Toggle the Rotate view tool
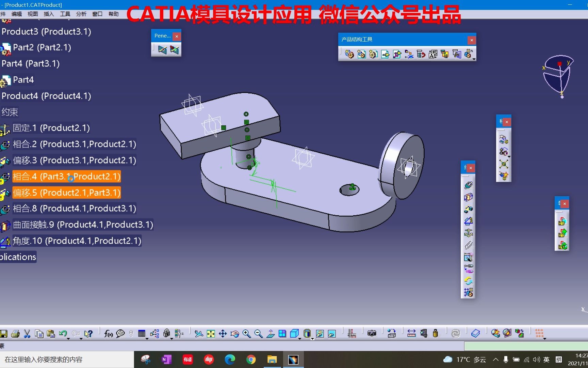Viewport: 588px width, 368px height. tap(235, 334)
